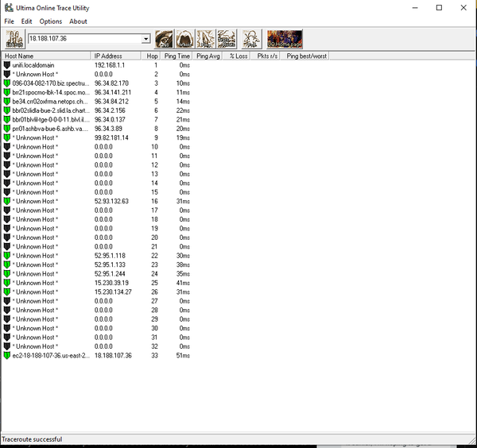Viewport: 477px width, 448px height.
Task: Click IP address 18.188.107.36 in table
Action: pos(113,356)
